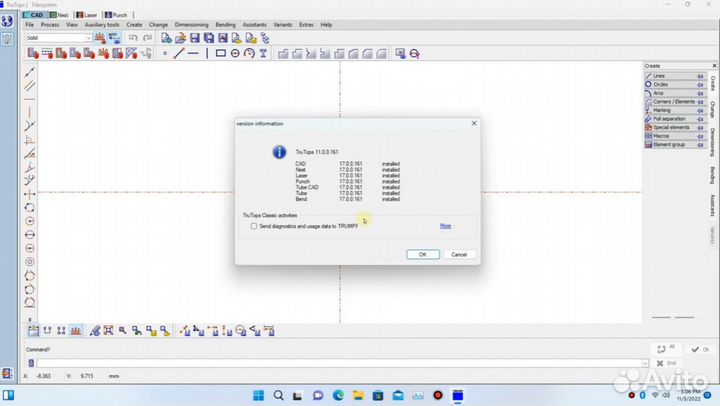Switch to the Punch module tab
This screenshot has height=406, width=720.
(x=116, y=15)
